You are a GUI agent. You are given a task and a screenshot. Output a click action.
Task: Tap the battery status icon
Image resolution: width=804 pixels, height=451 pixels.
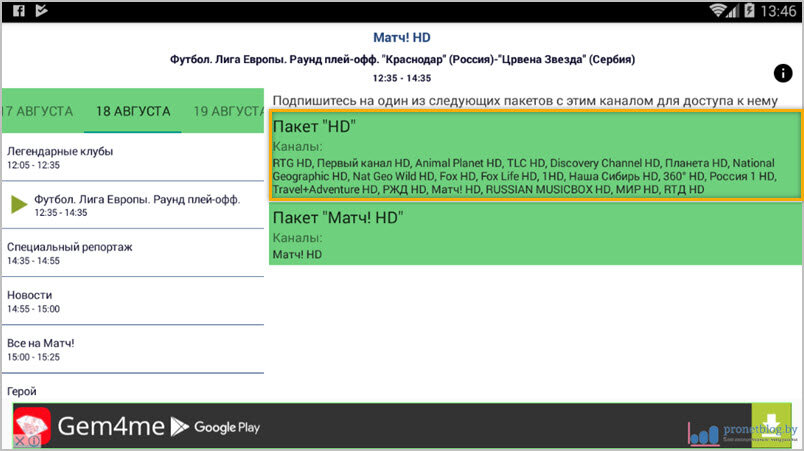coord(749,11)
